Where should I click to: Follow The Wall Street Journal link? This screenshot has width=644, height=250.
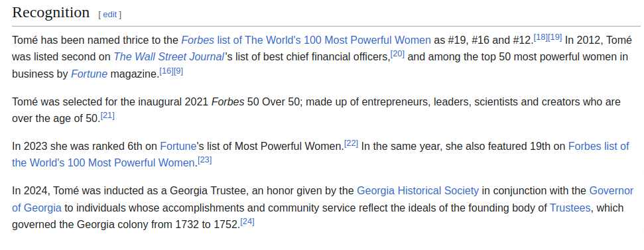(x=168, y=56)
